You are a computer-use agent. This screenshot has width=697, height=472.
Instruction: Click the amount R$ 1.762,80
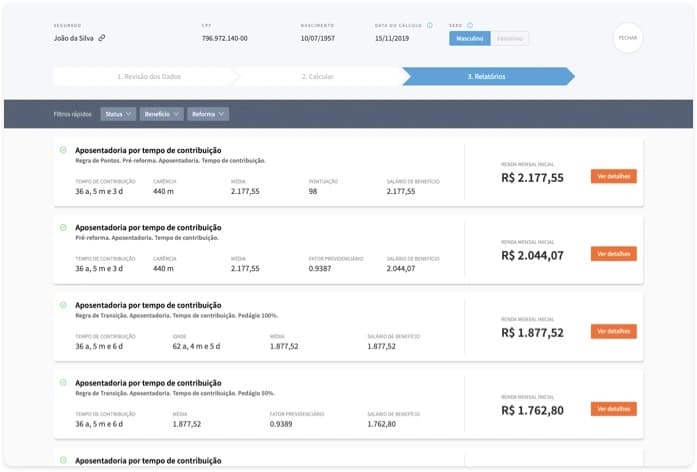click(532, 410)
